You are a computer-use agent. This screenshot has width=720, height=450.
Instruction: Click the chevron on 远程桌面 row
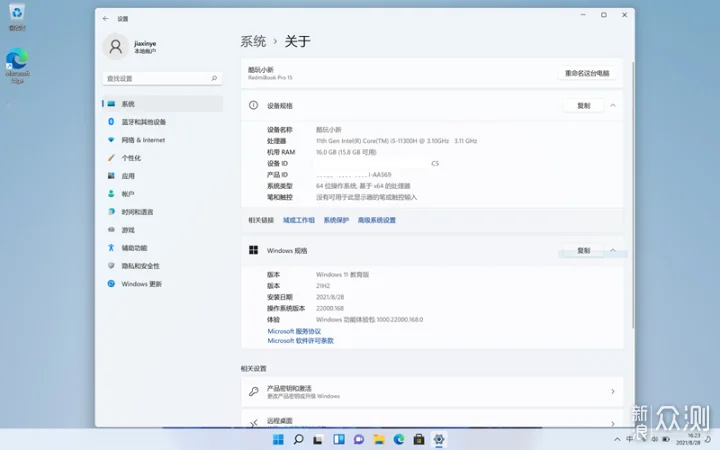(613, 423)
